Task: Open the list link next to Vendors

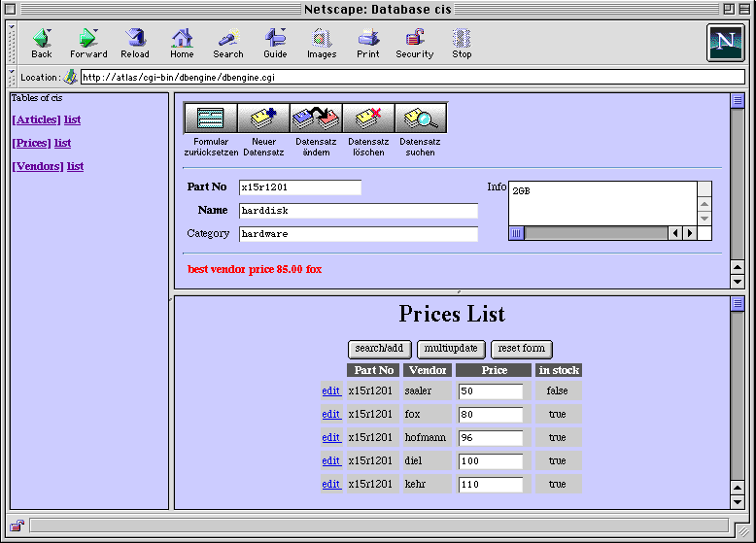Action: click(x=75, y=166)
